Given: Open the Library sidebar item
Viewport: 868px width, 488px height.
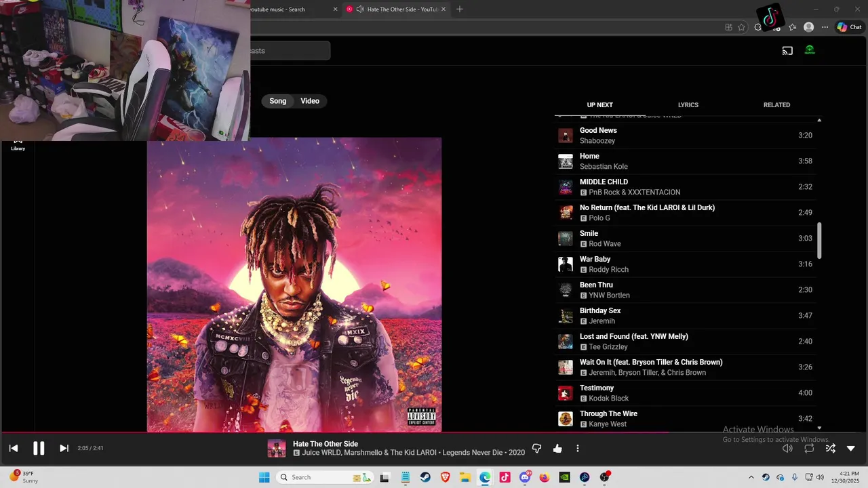Looking at the screenshot, I should (x=18, y=144).
